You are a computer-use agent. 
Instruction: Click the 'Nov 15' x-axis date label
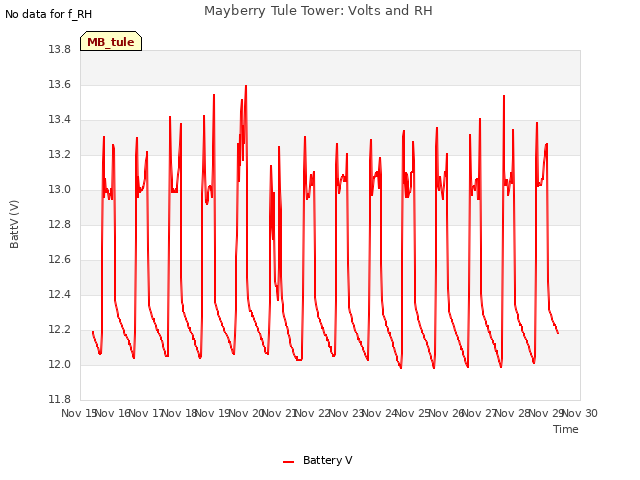point(79,413)
